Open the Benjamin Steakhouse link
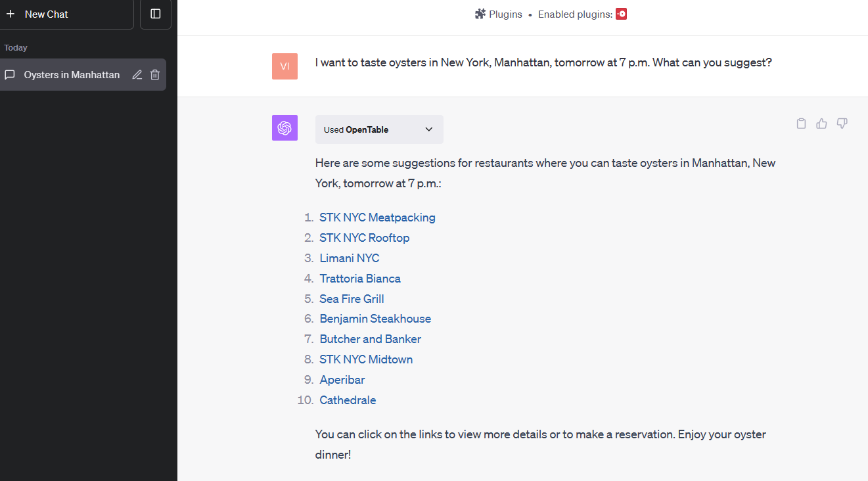 tap(375, 319)
